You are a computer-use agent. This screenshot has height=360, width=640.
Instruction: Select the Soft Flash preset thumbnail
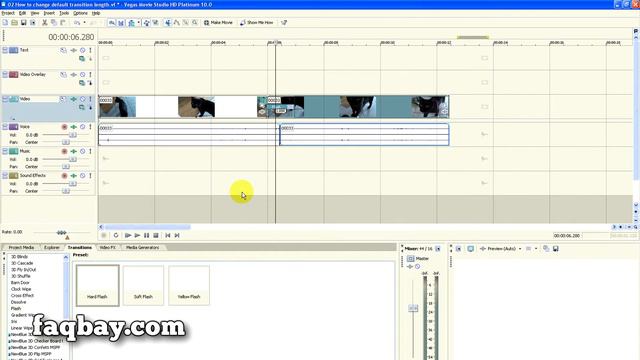click(143, 285)
